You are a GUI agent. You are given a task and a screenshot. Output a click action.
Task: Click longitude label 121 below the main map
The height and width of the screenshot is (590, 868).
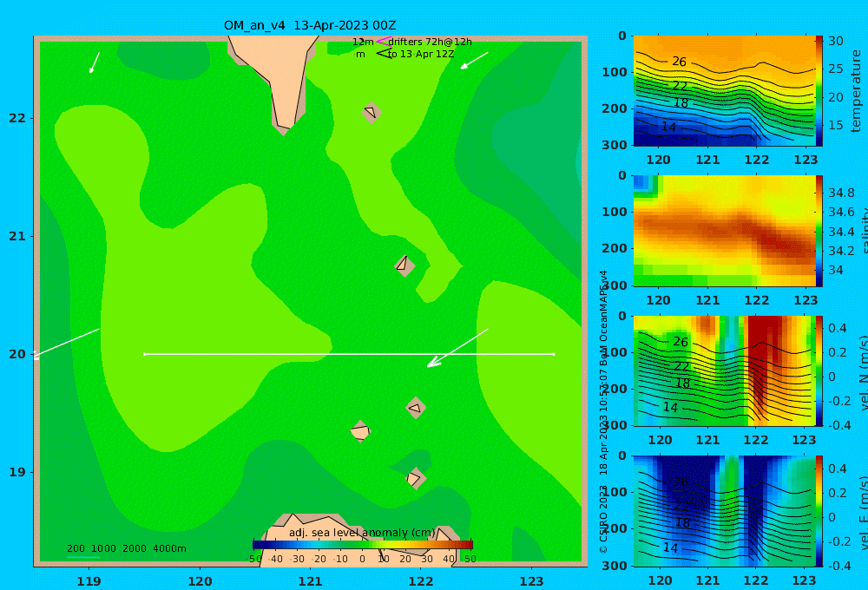310,581
